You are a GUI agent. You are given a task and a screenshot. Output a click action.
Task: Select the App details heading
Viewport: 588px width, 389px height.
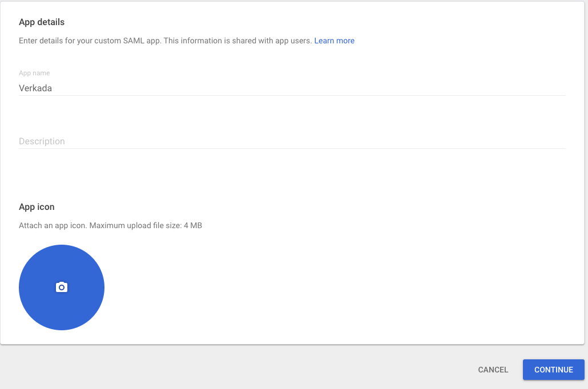pos(42,22)
